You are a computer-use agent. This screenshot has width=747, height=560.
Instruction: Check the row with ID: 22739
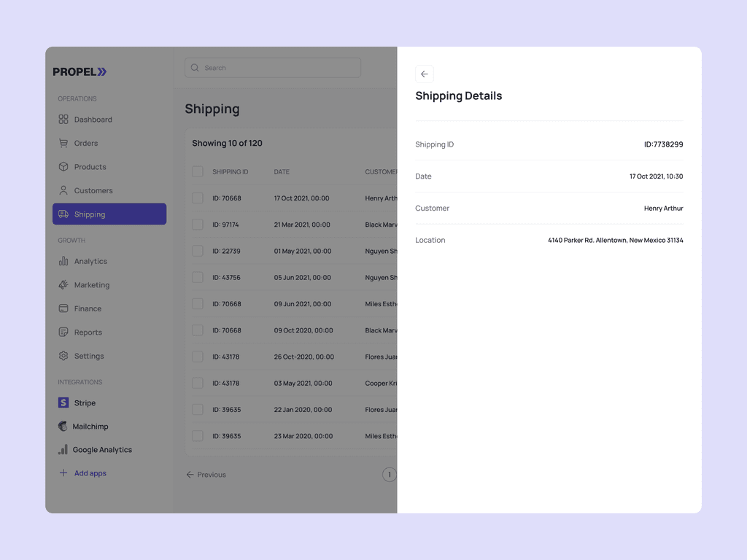pos(198,251)
